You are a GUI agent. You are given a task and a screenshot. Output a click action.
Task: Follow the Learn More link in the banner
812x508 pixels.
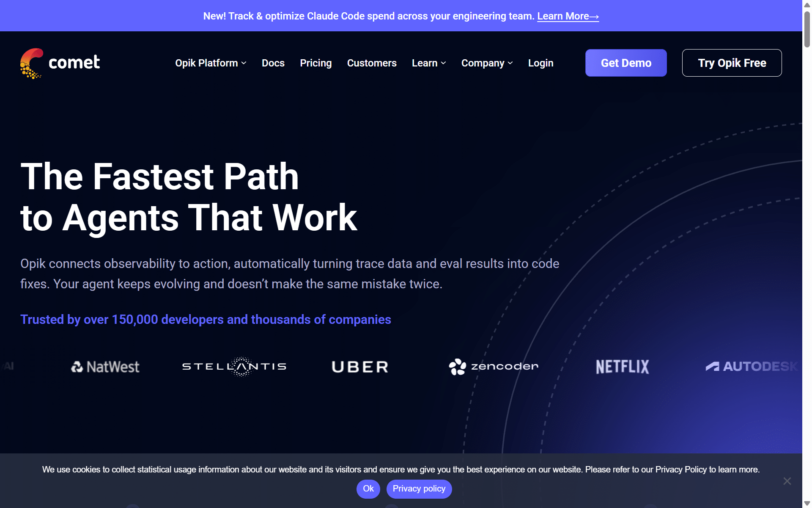pyautogui.click(x=568, y=16)
